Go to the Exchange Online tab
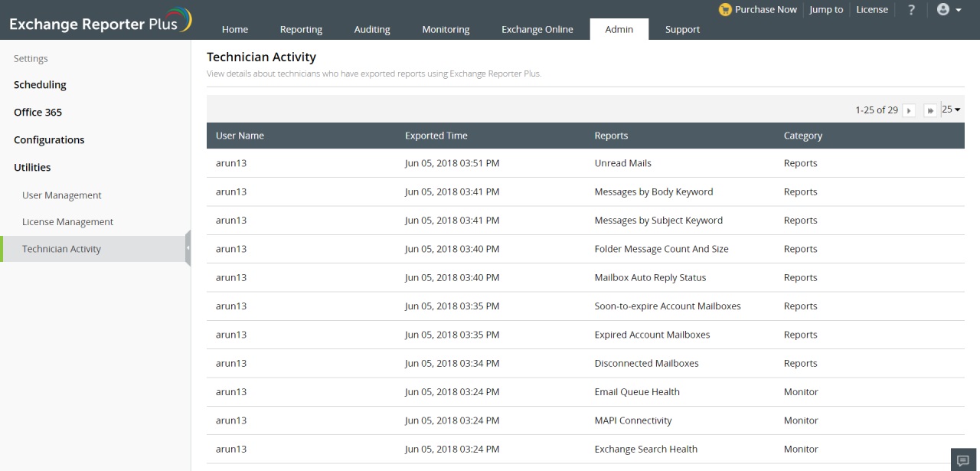This screenshot has height=471, width=980. tap(537, 29)
